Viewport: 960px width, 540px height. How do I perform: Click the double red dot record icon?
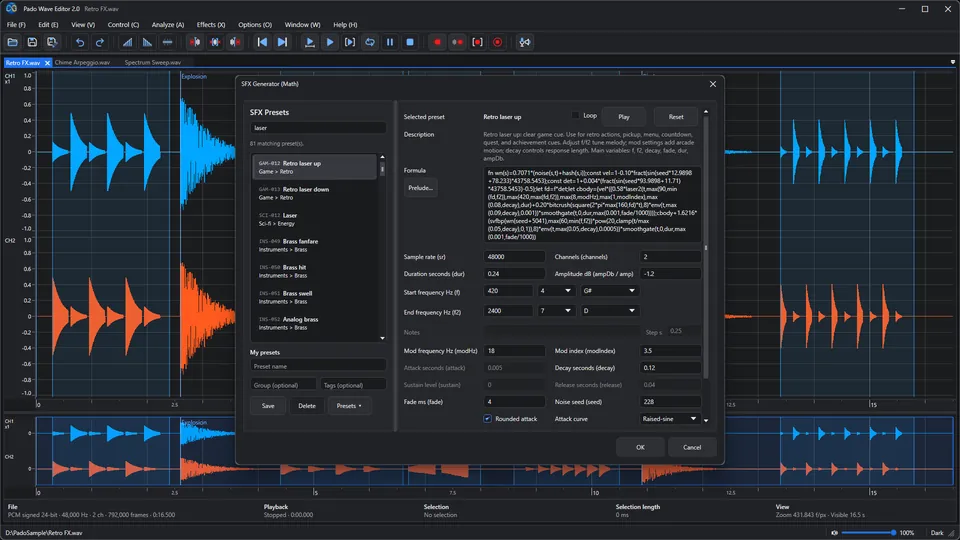point(457,42)
